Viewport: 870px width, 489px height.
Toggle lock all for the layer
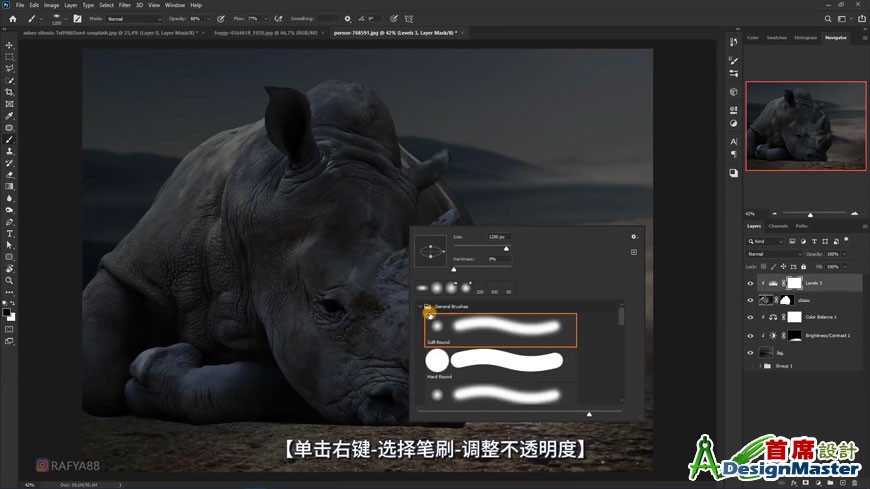click(x=803, y=267)
